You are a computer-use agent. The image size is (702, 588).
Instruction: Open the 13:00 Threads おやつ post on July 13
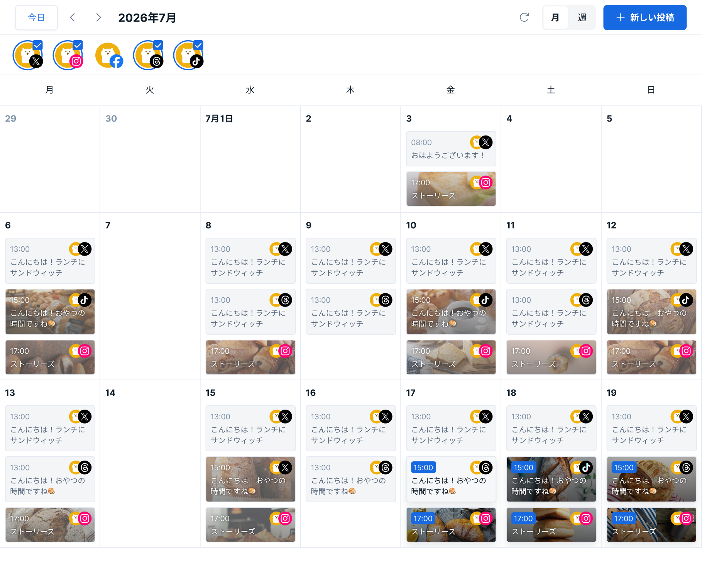(x=50, y=479)
